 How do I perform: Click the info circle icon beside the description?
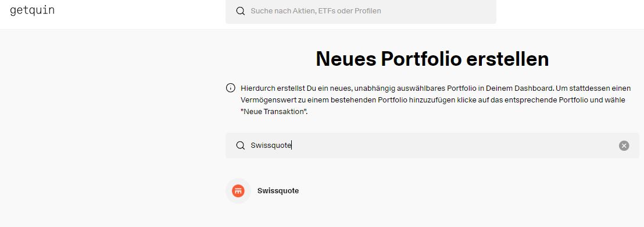[231, 88]
